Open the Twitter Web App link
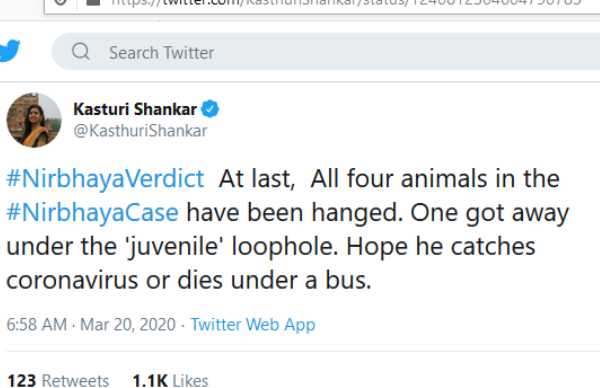 [253, 325]
